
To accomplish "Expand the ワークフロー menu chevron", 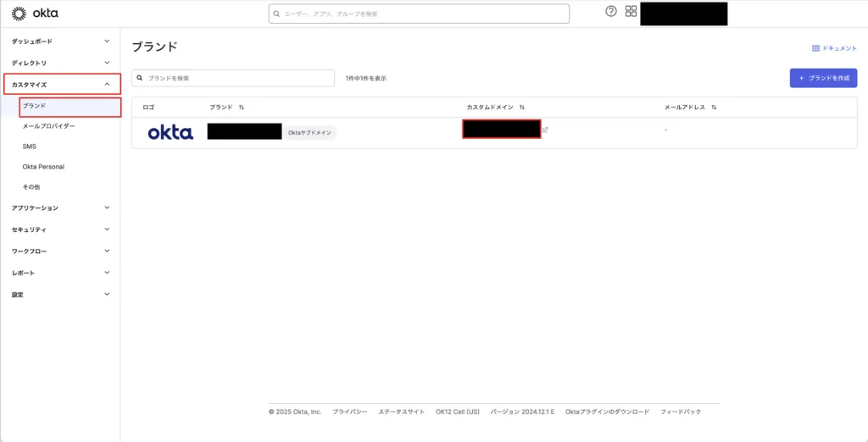I will tap(108, 251).
